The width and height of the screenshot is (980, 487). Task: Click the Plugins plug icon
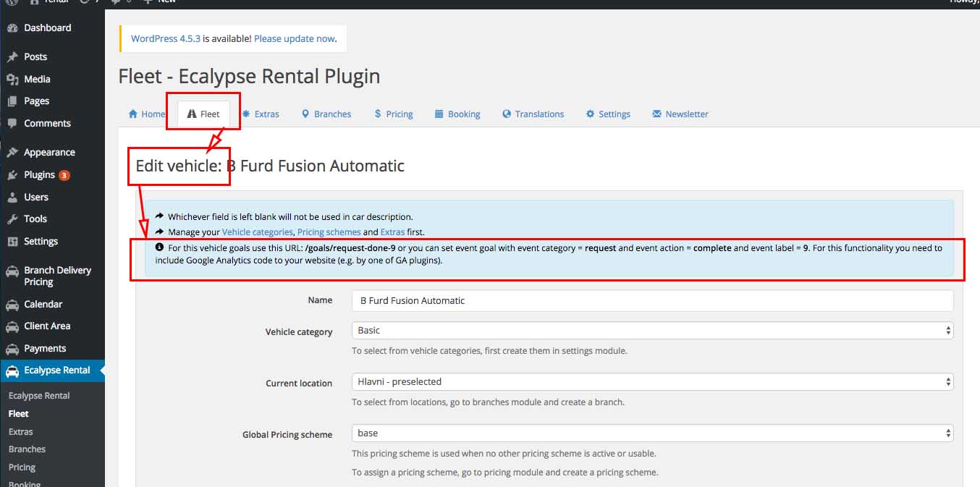(12, 175)
